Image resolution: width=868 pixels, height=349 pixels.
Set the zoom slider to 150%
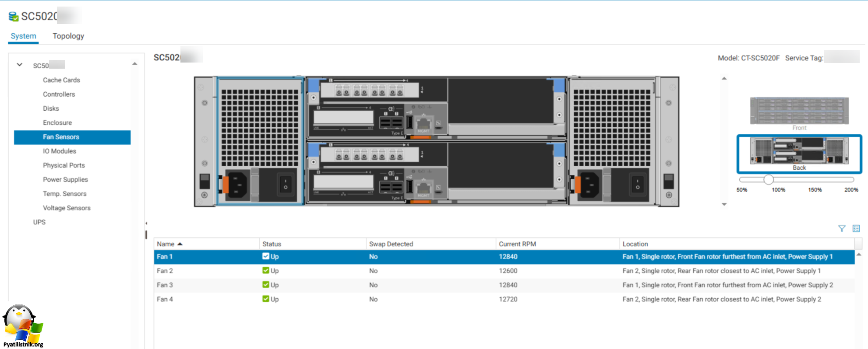pos(815,180)
